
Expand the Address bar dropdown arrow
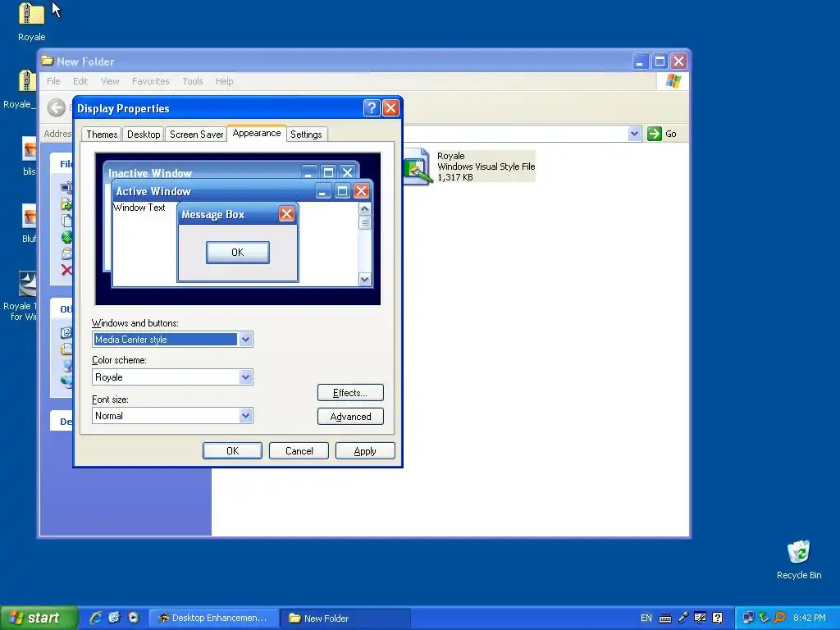tap(634, 134)
